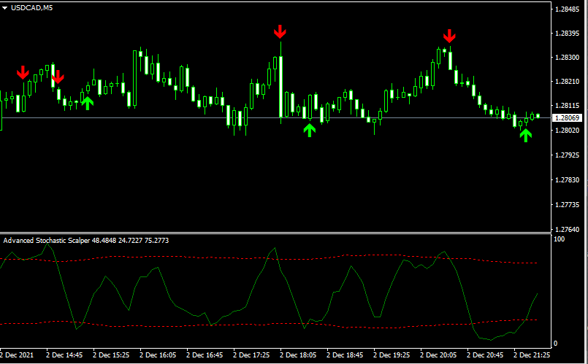Click the green buy arrow near 21:25
This screenshot has width=588, height=364.
525,135
